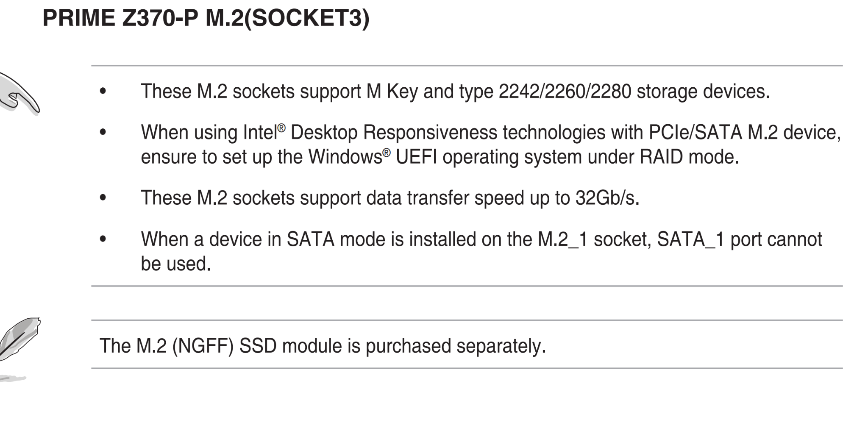Click the word "2242/2260/2280" in first bullet
The width and height of the screenshot is (868, 431).
[x=565, y=92]
